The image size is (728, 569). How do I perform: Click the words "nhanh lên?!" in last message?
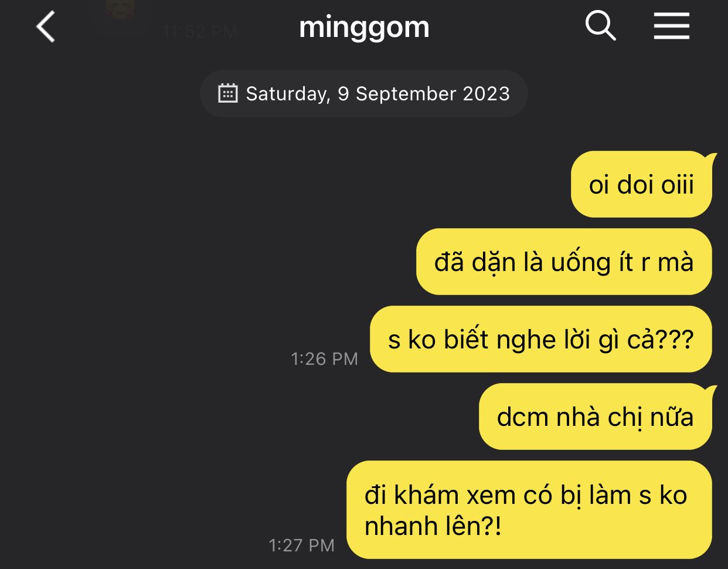tap(433, 526)
